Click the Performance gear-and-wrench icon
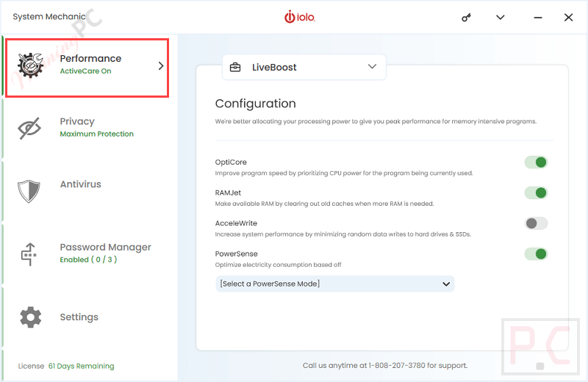 click(31, 65)
